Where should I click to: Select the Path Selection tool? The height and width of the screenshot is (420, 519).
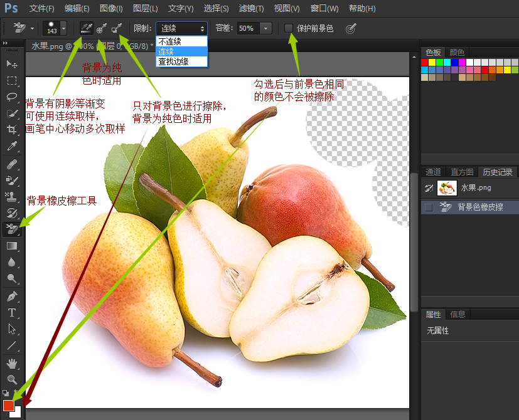pyautogui.click(x=12, y=329)
